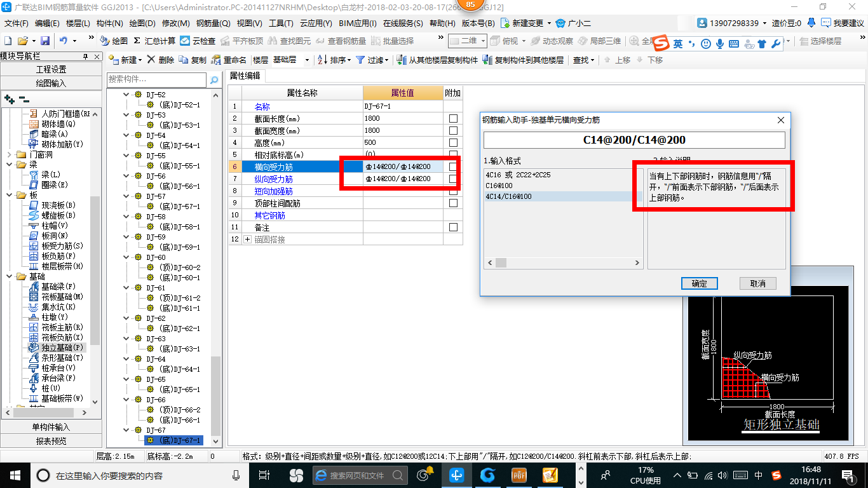Image resolution: width=868 pixels, height=488 pixels.
Task: Expand the 门窗洞 folder in navigation
Action: coord(9,154)
